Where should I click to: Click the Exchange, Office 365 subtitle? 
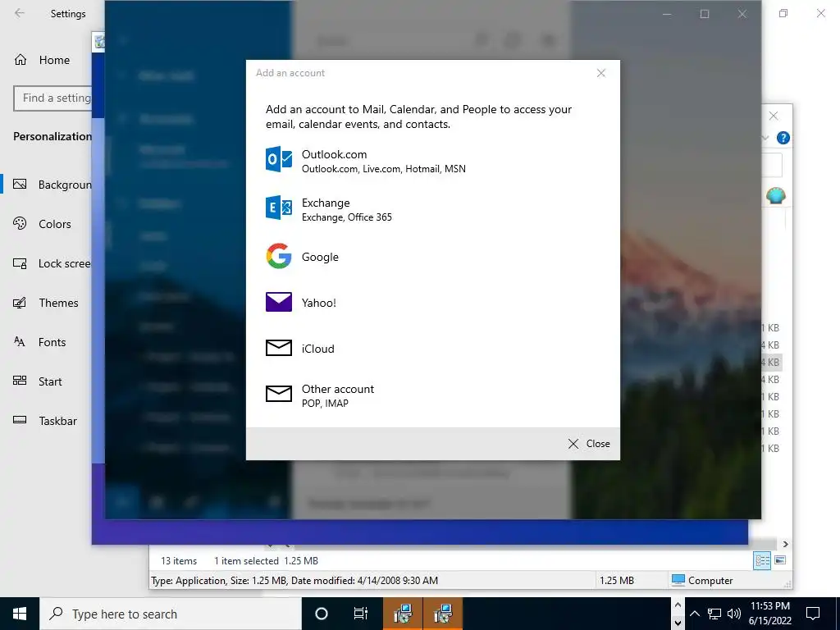pyautogui.click(x=347, y=217)
